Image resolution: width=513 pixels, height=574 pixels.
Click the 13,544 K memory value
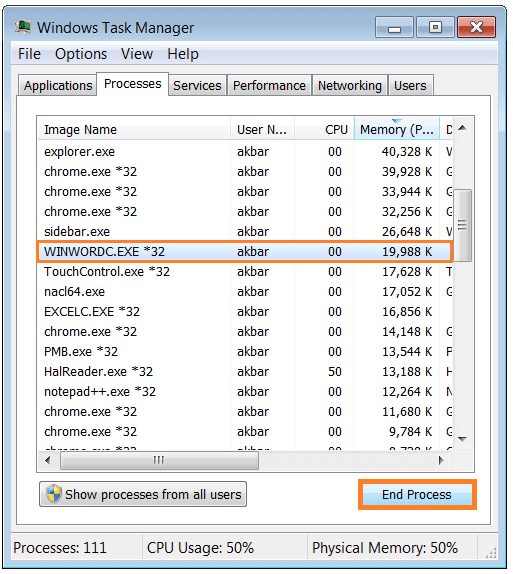[407, 351]
